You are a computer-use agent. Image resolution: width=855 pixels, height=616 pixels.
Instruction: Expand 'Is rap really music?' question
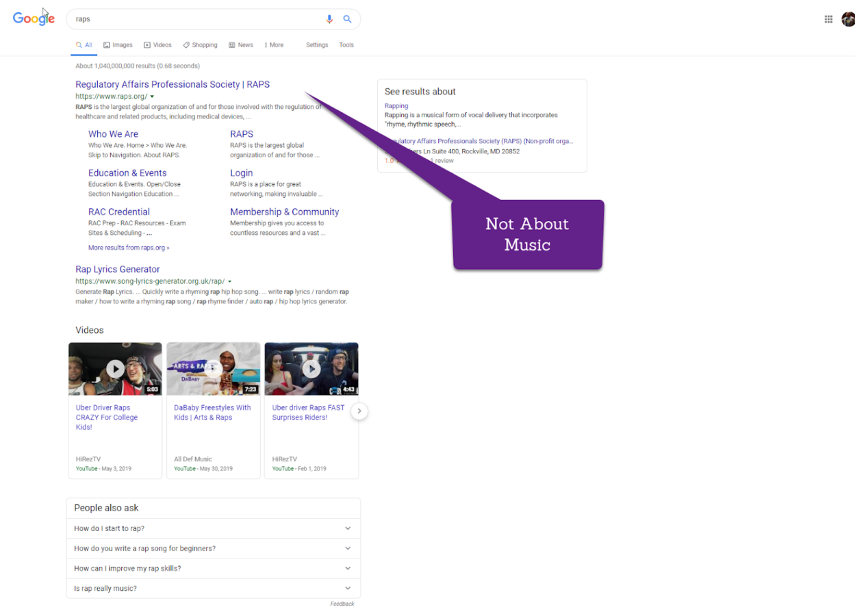click(213, 589)
